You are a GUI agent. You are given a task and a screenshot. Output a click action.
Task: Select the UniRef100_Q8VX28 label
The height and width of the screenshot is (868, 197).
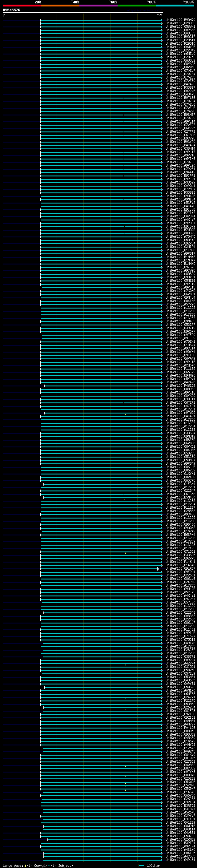point(180,64)
